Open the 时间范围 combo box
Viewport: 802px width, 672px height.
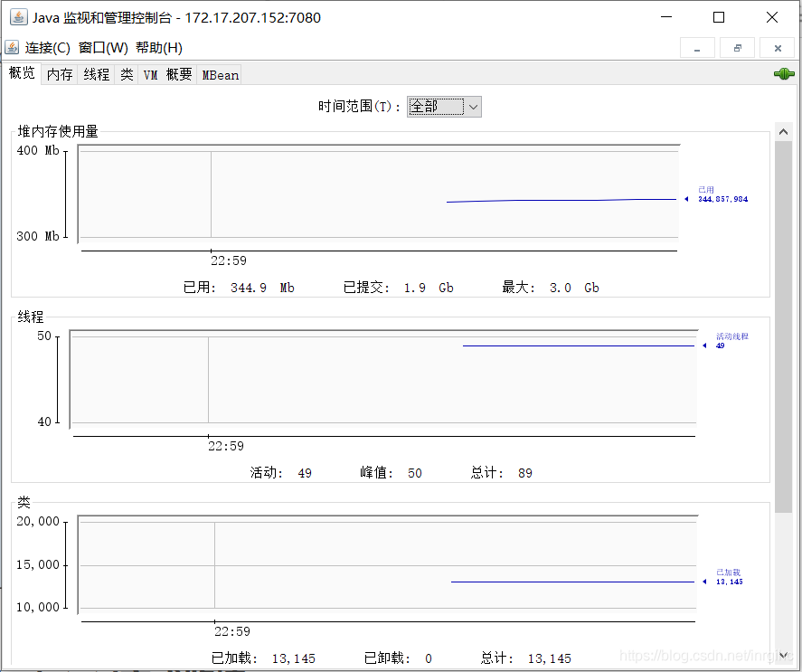click(443, 106)
